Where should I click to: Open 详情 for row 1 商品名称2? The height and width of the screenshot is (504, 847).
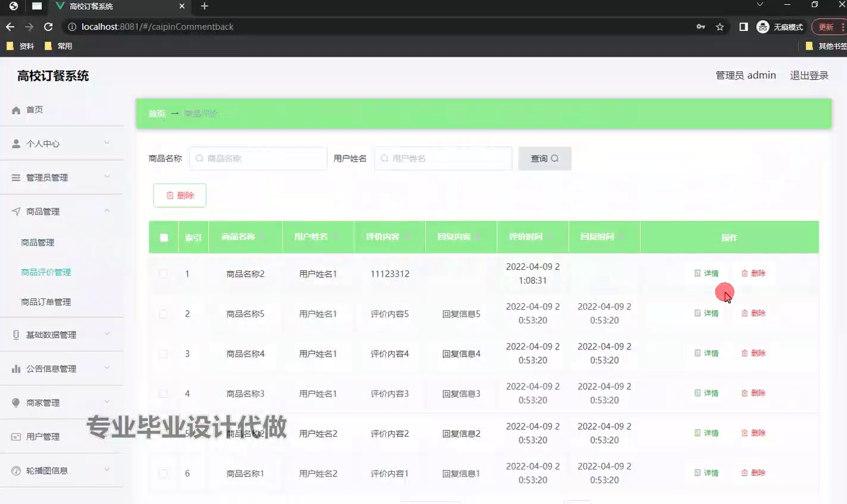707,273
